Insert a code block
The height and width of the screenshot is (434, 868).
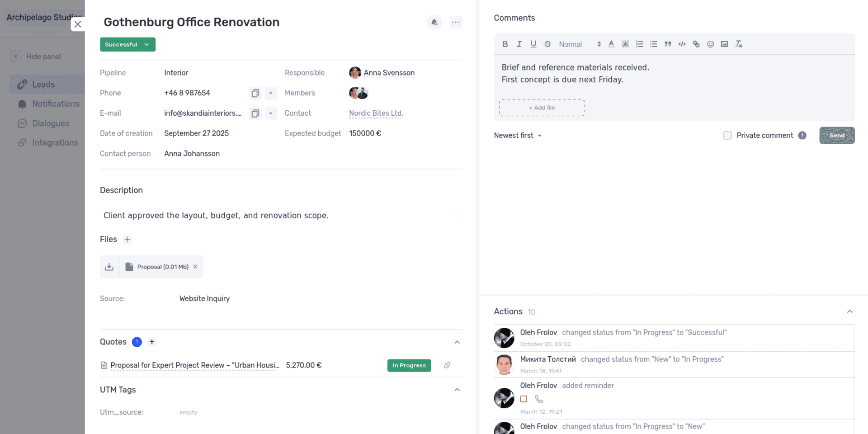coord(682,44)
